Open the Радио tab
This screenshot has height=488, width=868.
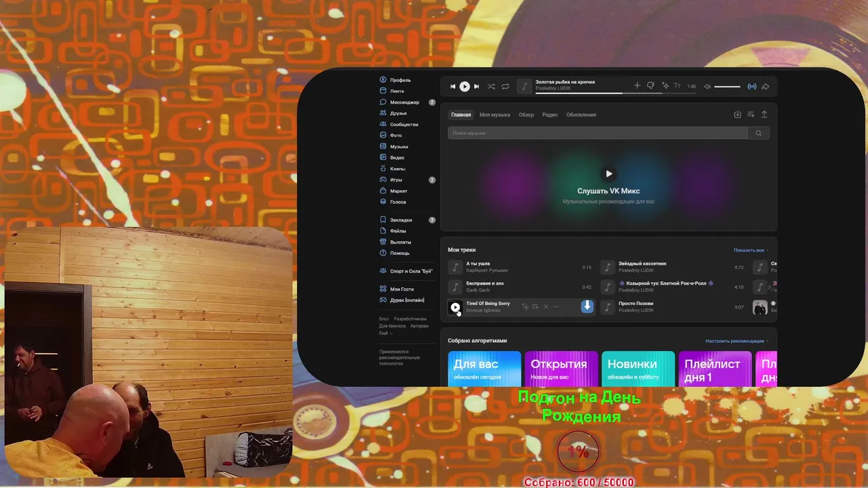550,115
